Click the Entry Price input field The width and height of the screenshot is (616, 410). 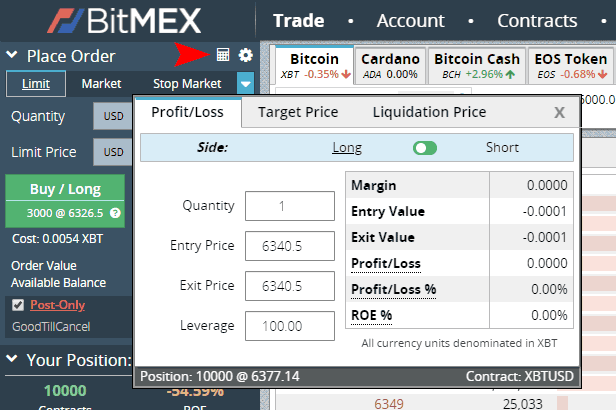coord(290,246)
